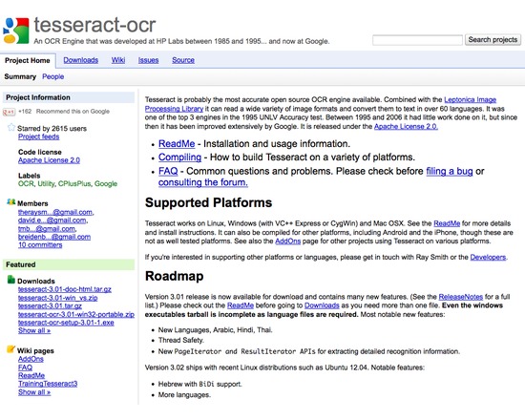The height and width of the screenshot is (420, 525).
Task: Click the Members people icon
Action: (11, 202)
